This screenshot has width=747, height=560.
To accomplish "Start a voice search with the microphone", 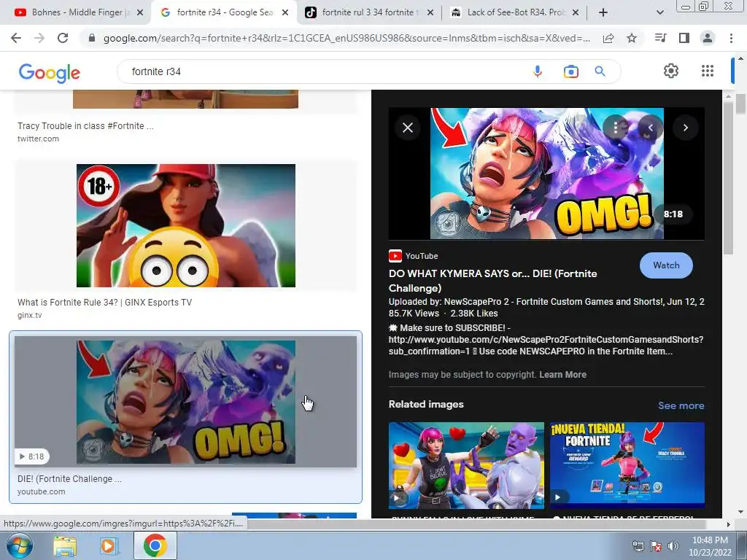I will click(538, 71).
